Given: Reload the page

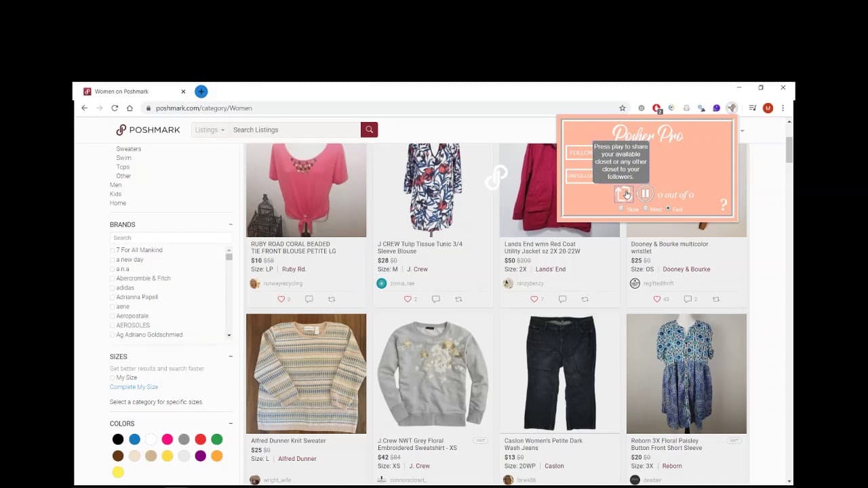Looking at the screenshot, I should (115, 108).
